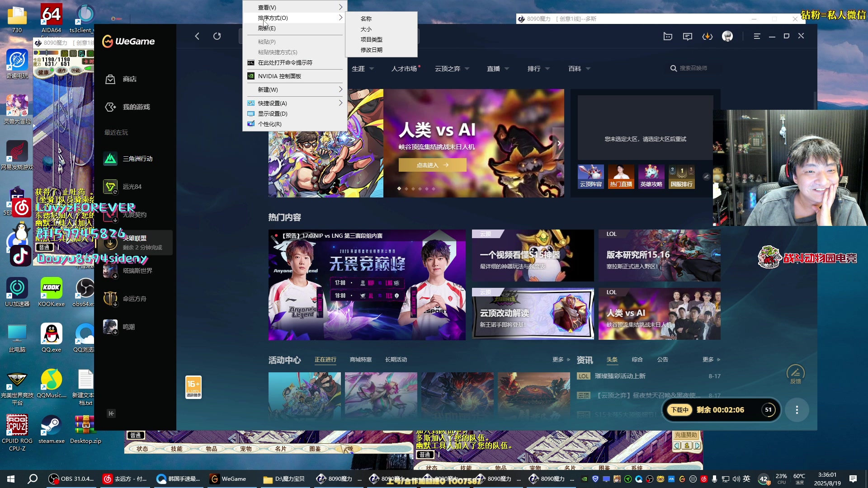Click 更多 link beside 资讯 tabs
This screenshot has height=488, width=868.
711,360
